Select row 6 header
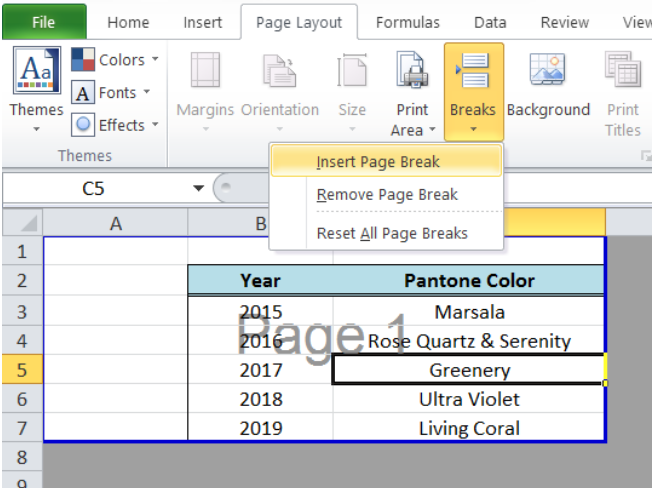Screen dimensions: 655x491 pos(22,399)
